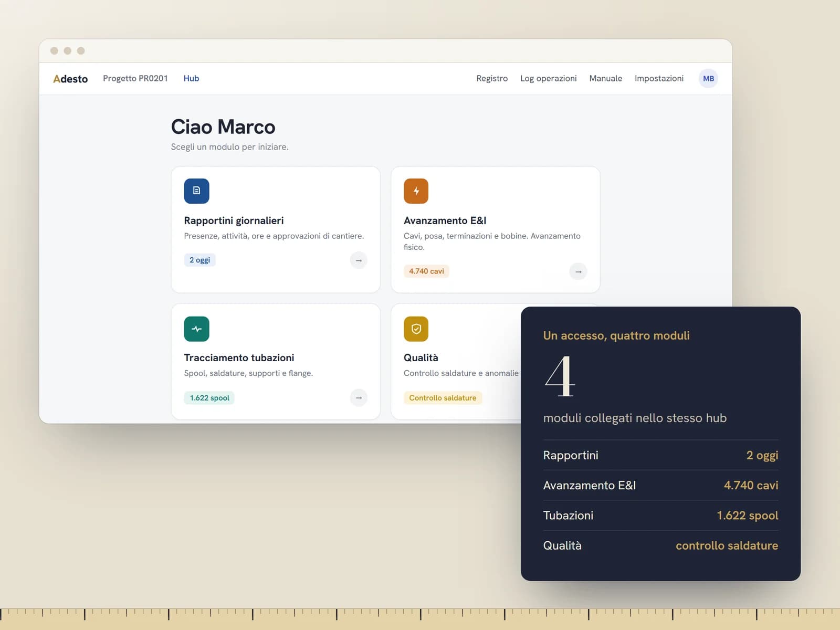Viewport: 840px width, 630px height.
Task: Open Log operazioni in the top navigation
Action: (548, 78)
